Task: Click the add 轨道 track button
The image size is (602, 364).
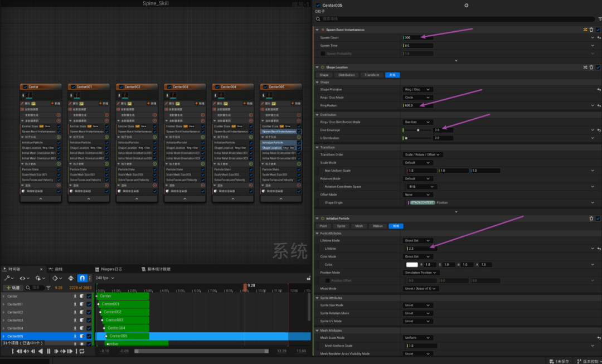Action: tap(13, 288)
